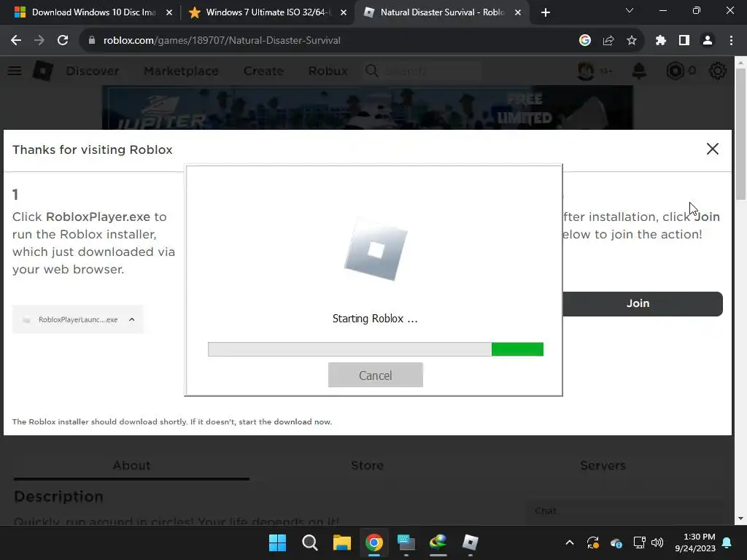The image size is (747, 560).
Task: Cancel the Starting Roblox launcher
Action: point(376,376)
